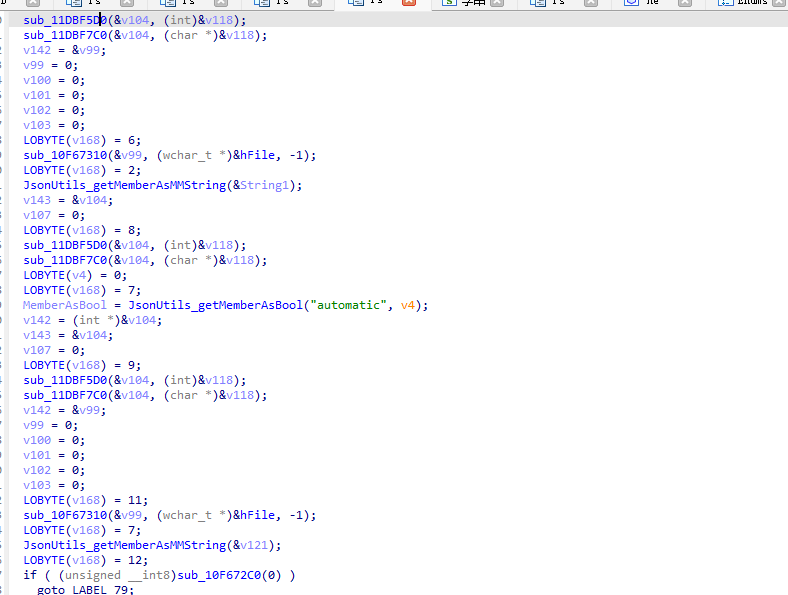Click the line LOBYTE(v4) = 0;
The height and width of the screenshot is (595, 788).
point(75,275)
